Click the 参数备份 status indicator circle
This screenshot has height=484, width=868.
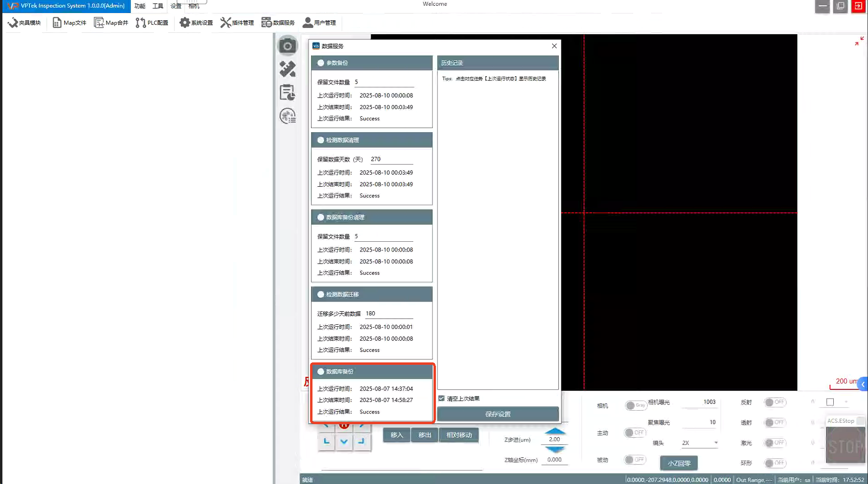click(x=321, y=63)
